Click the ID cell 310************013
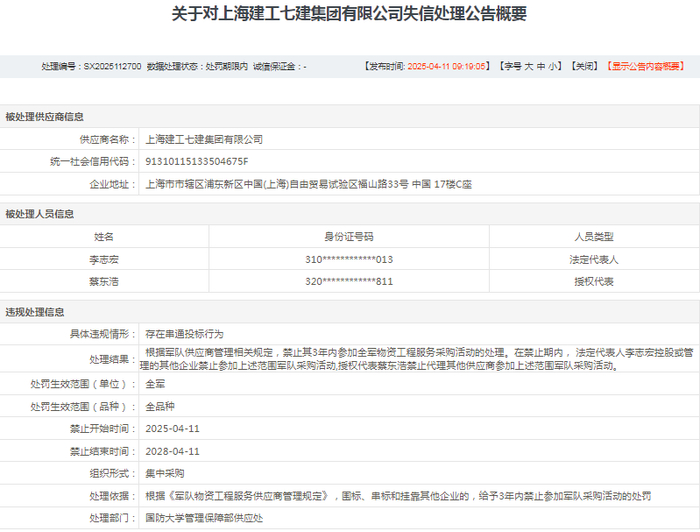Screen dimensions: 700x532 tap(349, 259)
